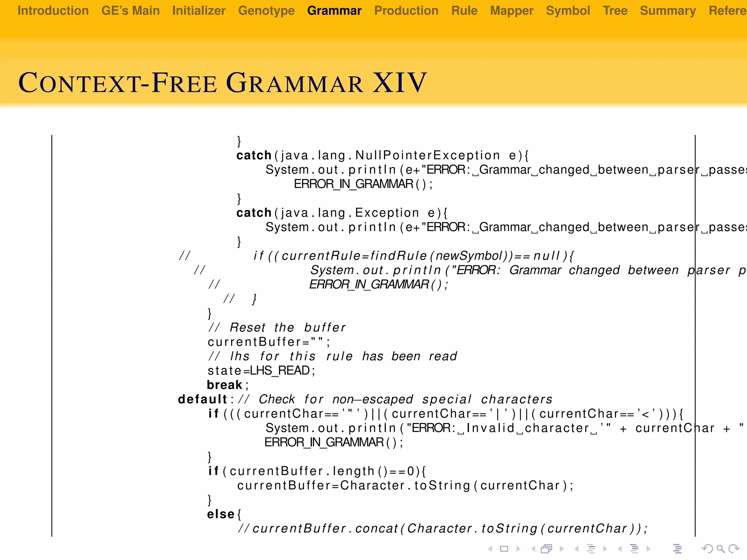Click the commented currentBuffer.concat line
Viewport: 747px width, 560px height.
coord(443,529)
